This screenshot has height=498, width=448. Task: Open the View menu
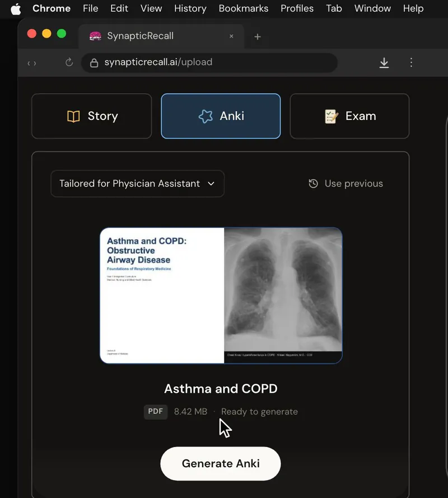tap(151, 8)
